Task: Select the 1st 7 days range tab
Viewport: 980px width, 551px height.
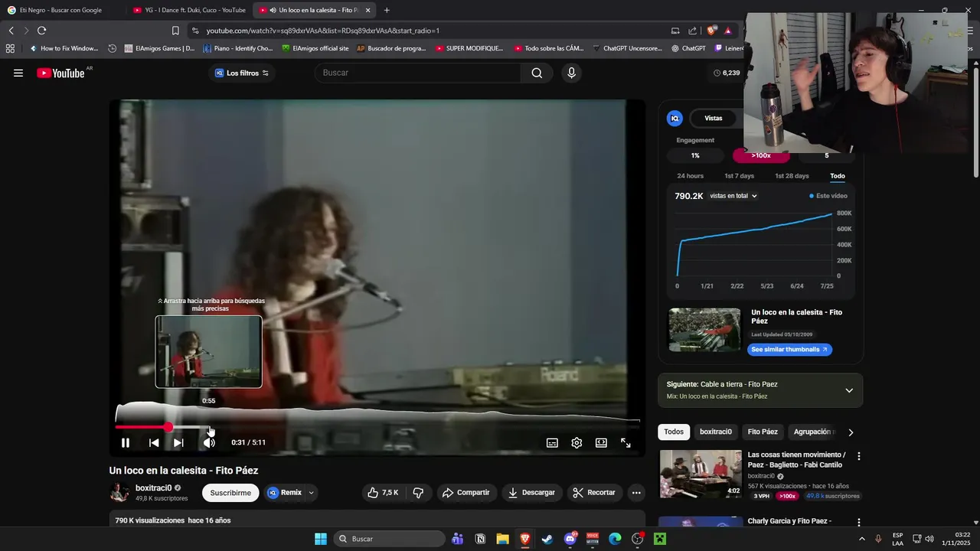Action: [x=740, y=176]
